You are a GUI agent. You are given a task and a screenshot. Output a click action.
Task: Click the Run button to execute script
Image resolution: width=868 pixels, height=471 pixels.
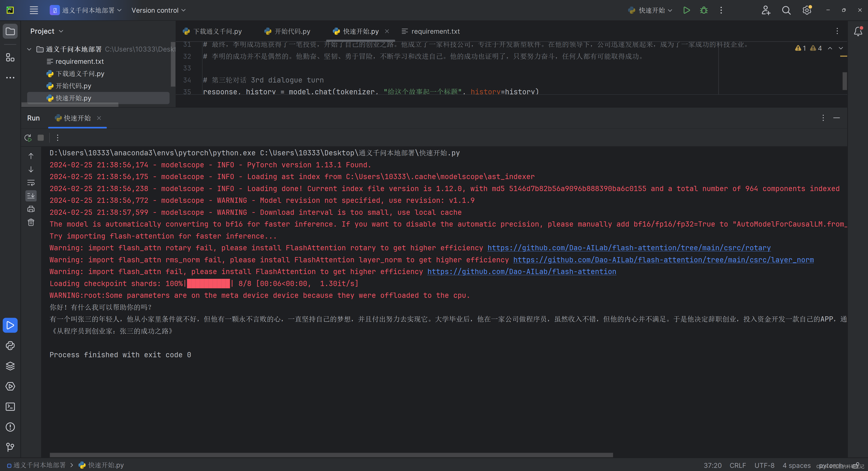(686, 10)
